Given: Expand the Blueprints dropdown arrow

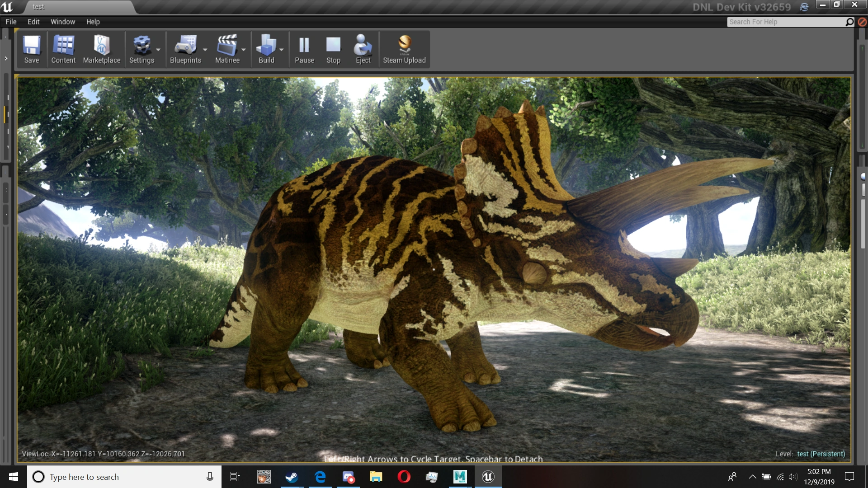Looking at the screenshot, I should 205,50.
